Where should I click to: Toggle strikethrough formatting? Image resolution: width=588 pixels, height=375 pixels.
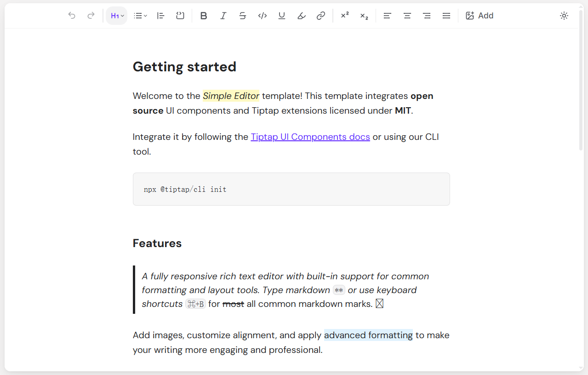tap(243, 16)
